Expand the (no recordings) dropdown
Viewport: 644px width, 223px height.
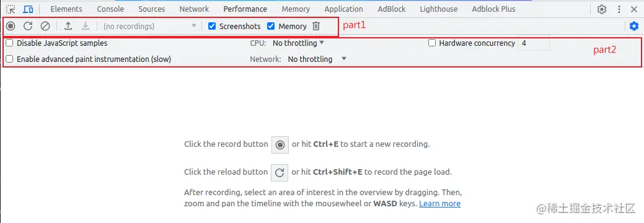[150, 26]
